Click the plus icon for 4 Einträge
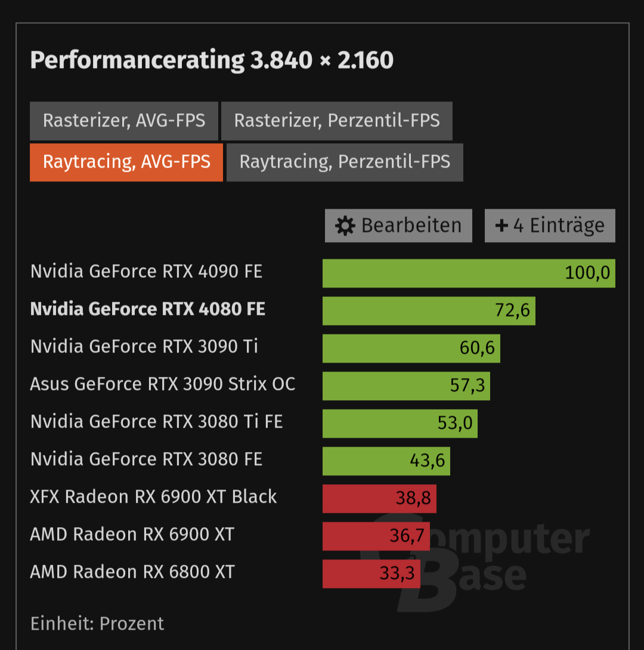Viewport: 644px width, 650px height. pyautogui.click(x=501, y=225)
